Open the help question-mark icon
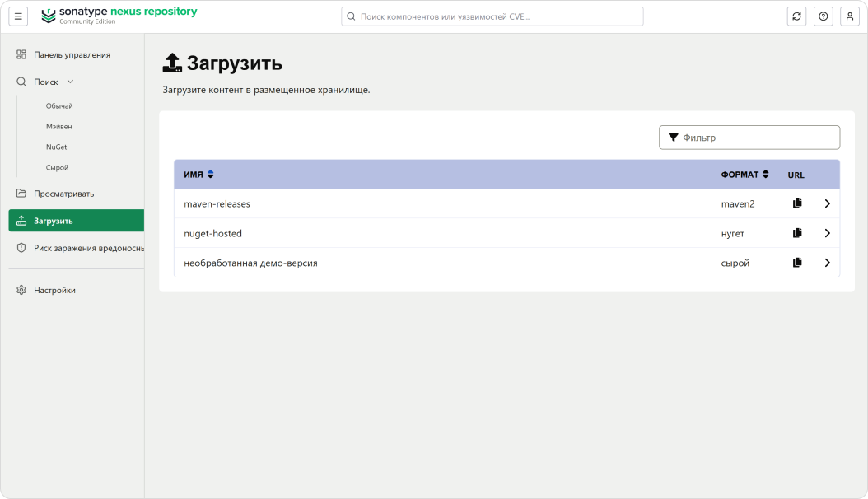Viewport: 868px width, 499px height. tap(824, 16)
